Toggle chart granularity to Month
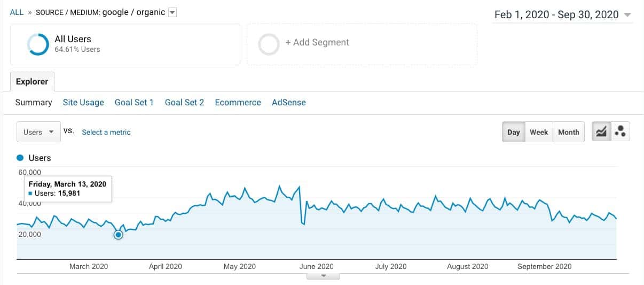Image resolution: width=644 pixels, height=285 pixels. click(x=568, y=132)
